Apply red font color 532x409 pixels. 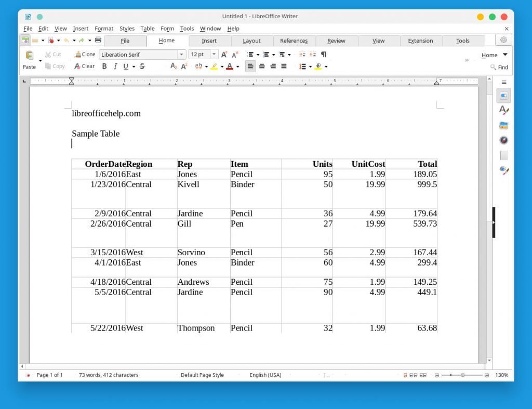pos(230,66)
